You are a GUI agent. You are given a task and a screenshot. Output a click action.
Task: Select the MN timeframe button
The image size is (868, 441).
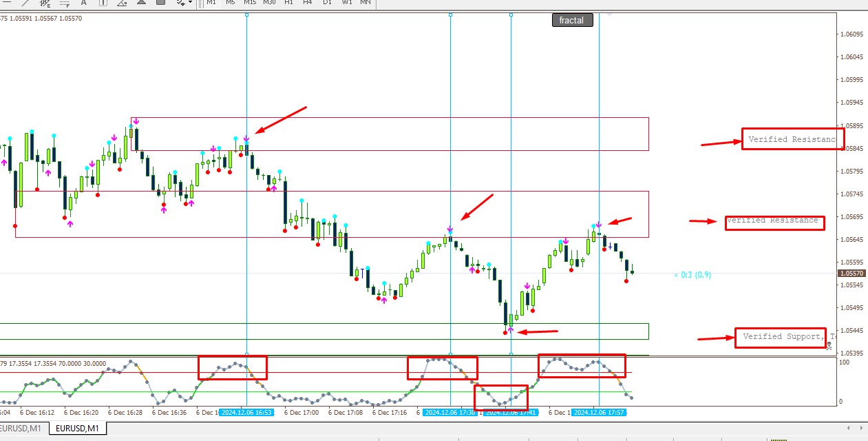pyautogui.click(x=366, y=3)
